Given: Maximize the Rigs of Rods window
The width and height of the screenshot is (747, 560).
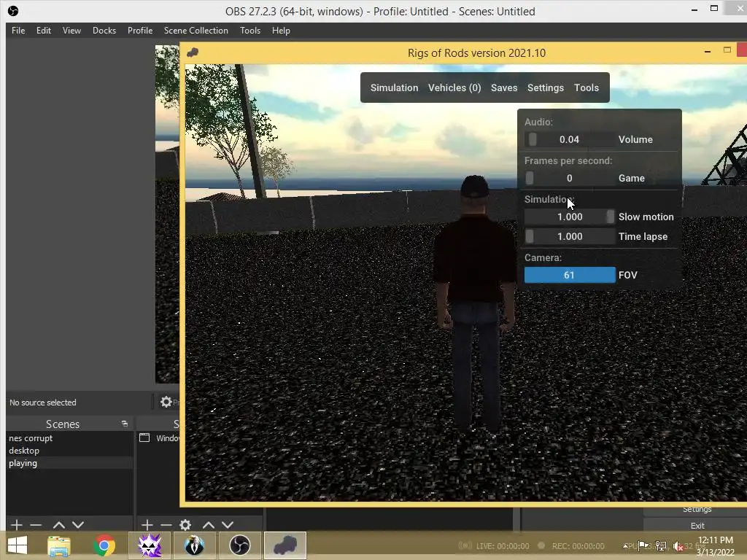Looking at the screenshot, I should (727, 50).
